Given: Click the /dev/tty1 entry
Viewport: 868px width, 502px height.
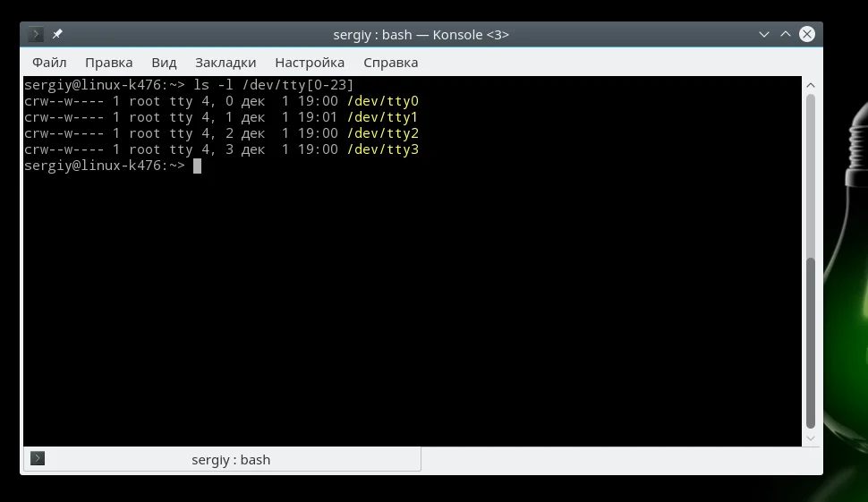Looking at the screenshot, I should pos(382,117).
